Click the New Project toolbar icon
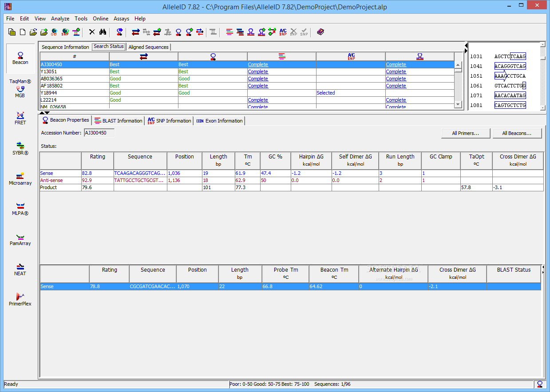The width and height of the screenshot is (550, 392). coord(12,32)
